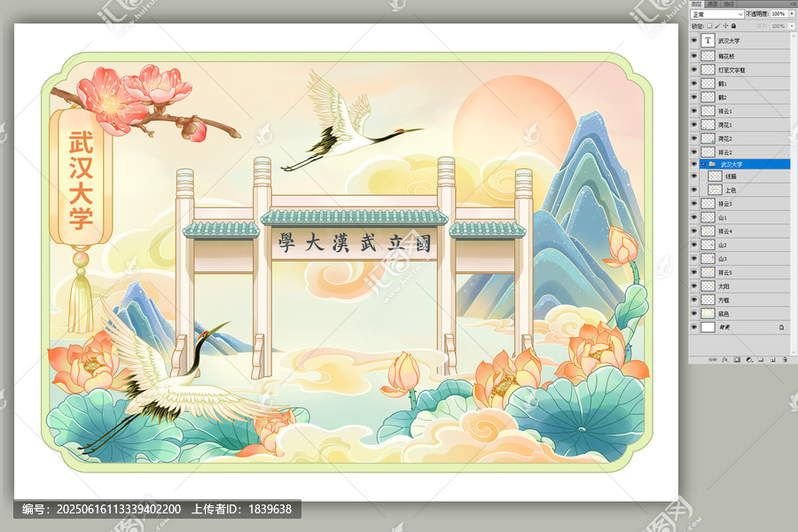
Task: Hide the 武汉大学 group folder
Action: point(694,164)
